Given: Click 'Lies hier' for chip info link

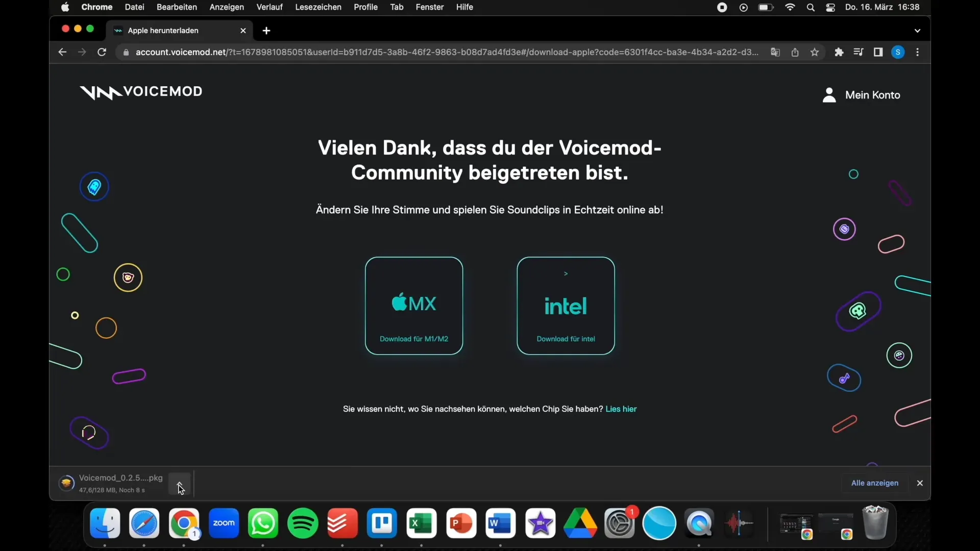Looking at the screenshot, I should (x=621, y=408).
